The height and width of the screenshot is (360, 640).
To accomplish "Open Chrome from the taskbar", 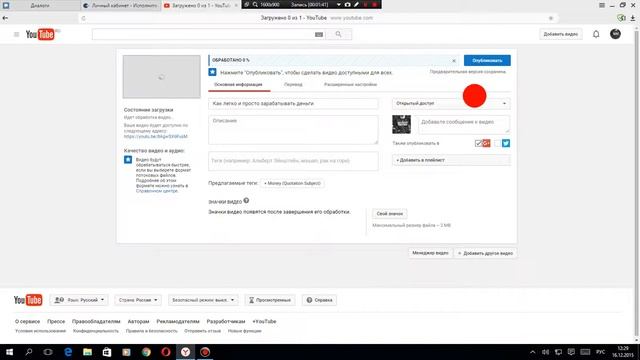I will 146,352.
